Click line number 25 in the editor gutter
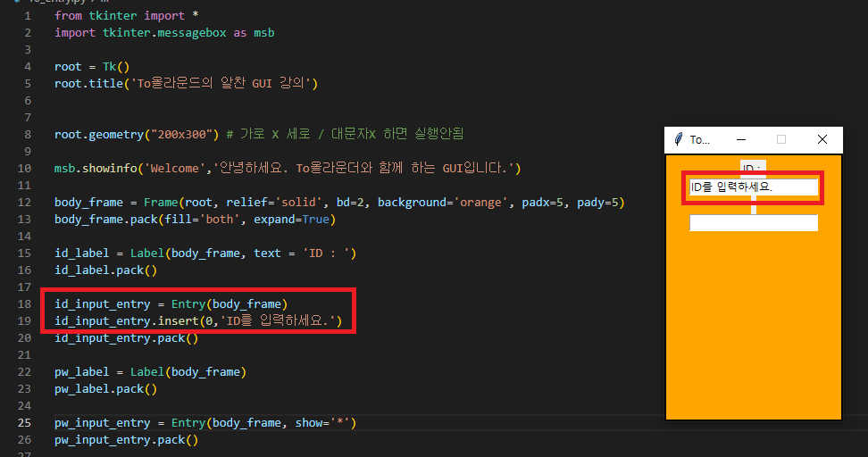868x457 pixels. [24, 423]
